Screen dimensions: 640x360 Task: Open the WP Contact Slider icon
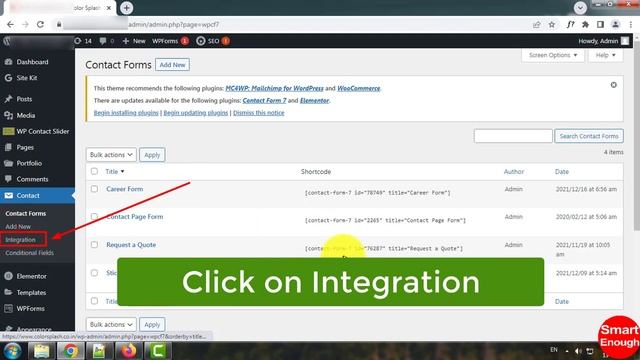click(8, 131)
